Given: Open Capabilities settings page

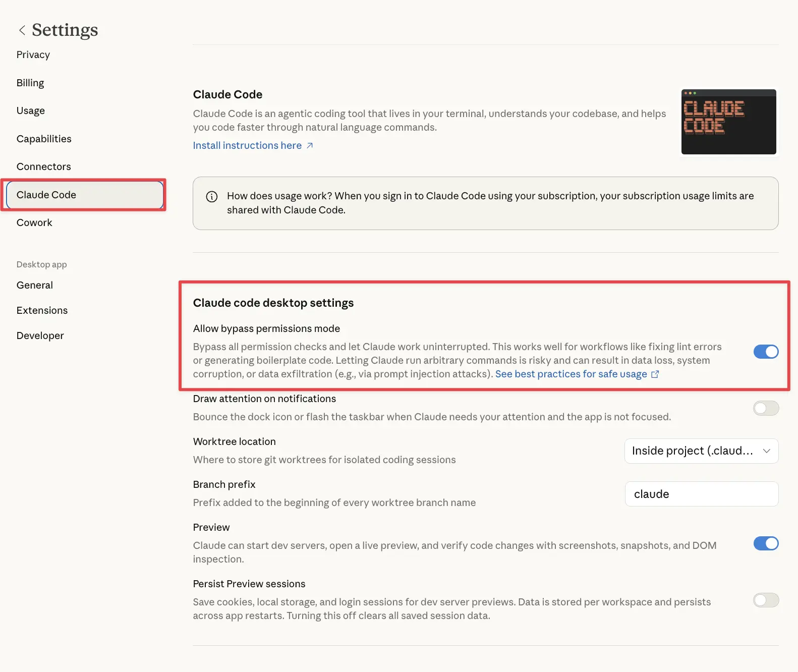Looking at the screenshot, I should [44, 139].
